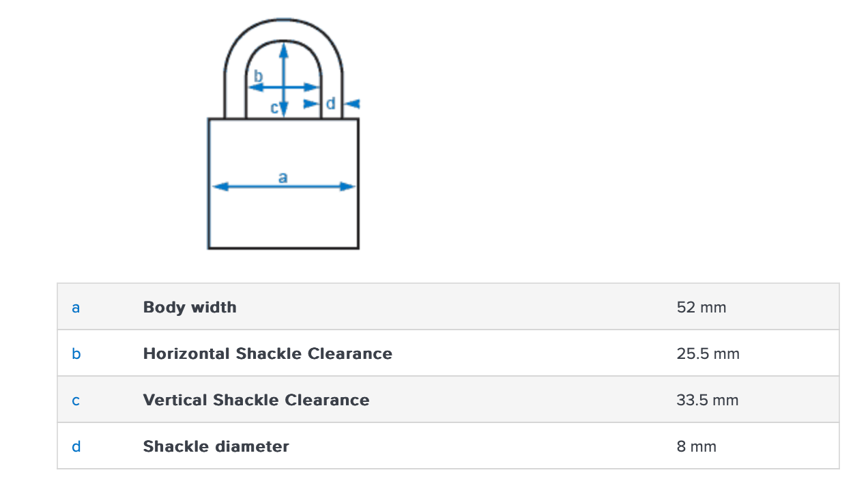Viewport: 868px width, 494px height.
Task: Click the "52 mm" value
Action: tap(701, 307)
